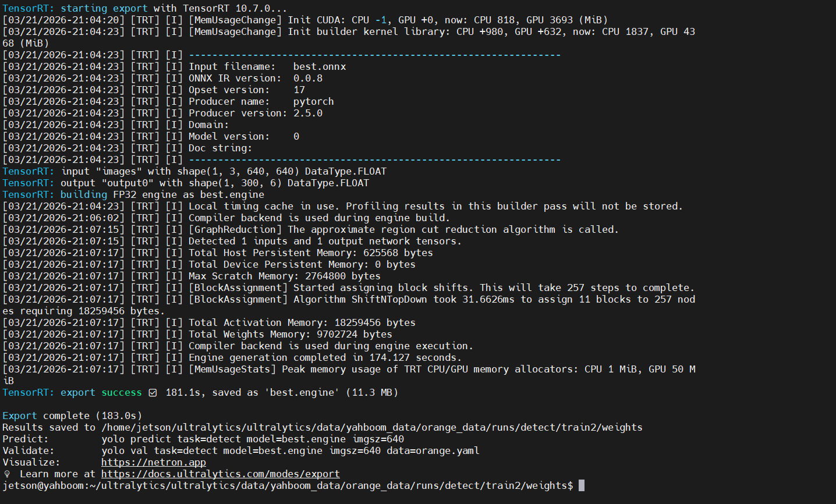The height and width of the screenshot is (504, 836).
Task: Click the jetson@yahboom prompt text
Action: (x=44, y=485)
